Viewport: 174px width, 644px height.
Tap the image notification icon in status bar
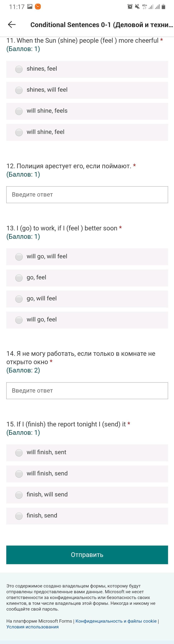pyautogui.click(x=30, y=7)
